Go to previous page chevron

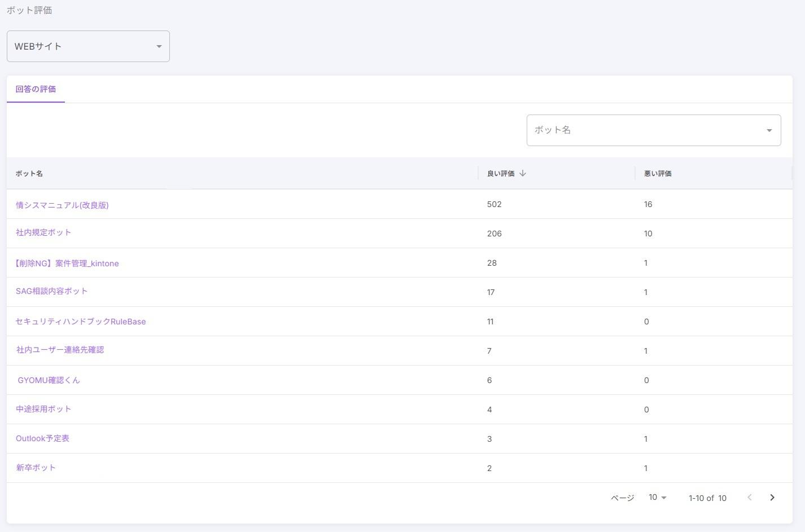[750, 498]
